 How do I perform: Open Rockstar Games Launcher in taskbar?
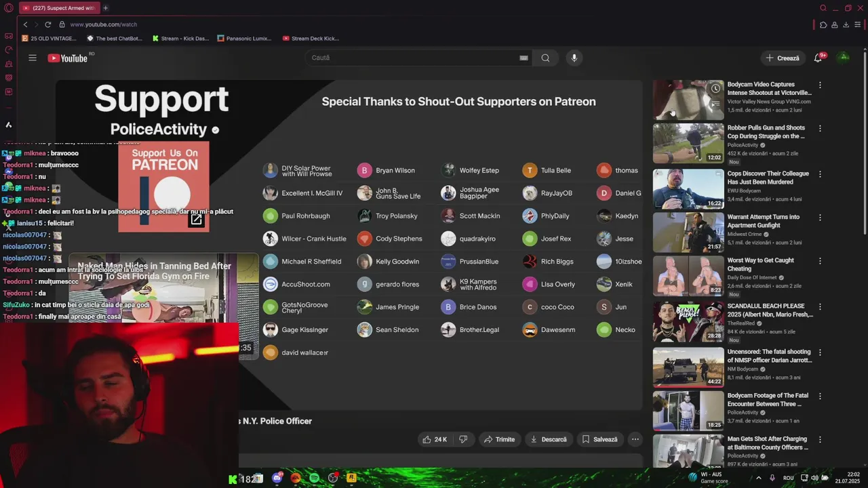pyautogui.click(x=351, y=478)
